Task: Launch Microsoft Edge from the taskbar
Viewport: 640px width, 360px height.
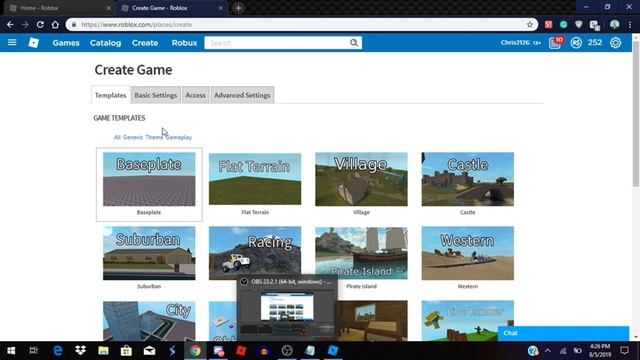Action: [x=58, y=351]
